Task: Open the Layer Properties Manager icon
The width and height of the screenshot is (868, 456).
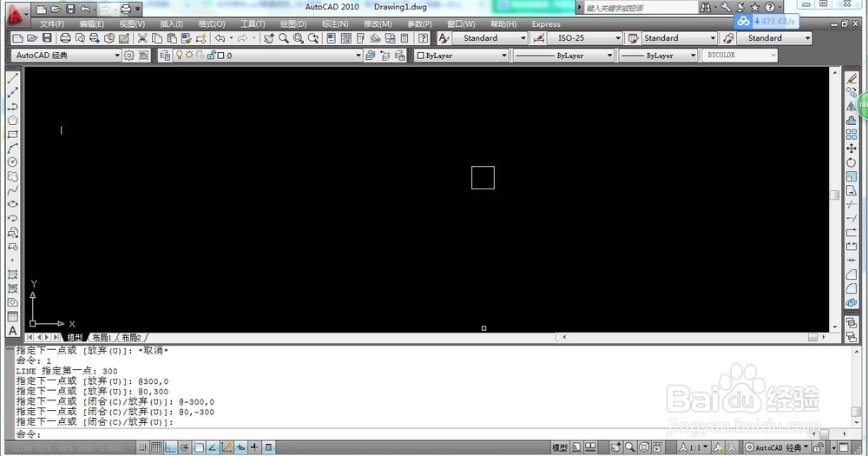Action: (164, 56)
